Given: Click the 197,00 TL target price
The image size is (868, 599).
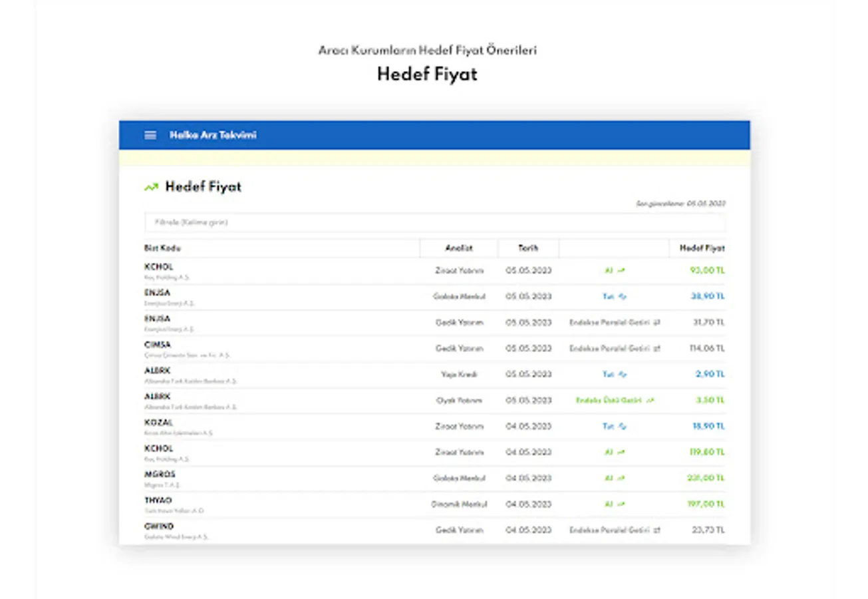Looking at the screenshot, I should [706, 504].
